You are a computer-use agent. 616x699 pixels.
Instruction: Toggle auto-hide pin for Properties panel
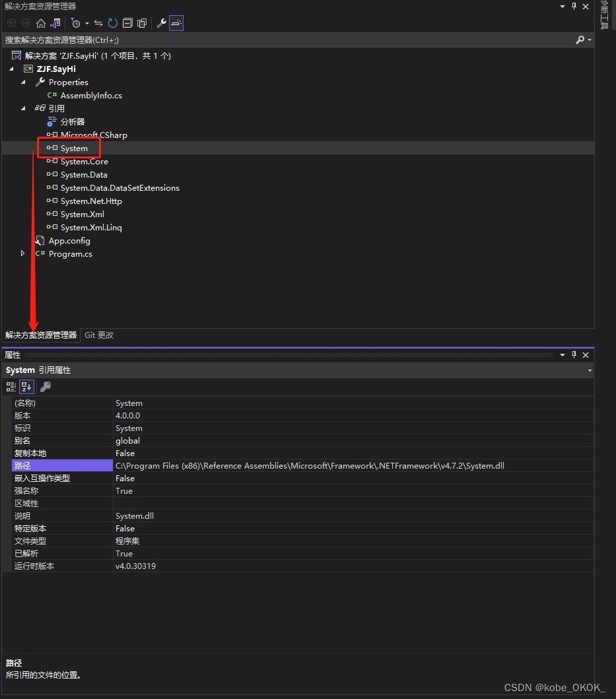574,355
